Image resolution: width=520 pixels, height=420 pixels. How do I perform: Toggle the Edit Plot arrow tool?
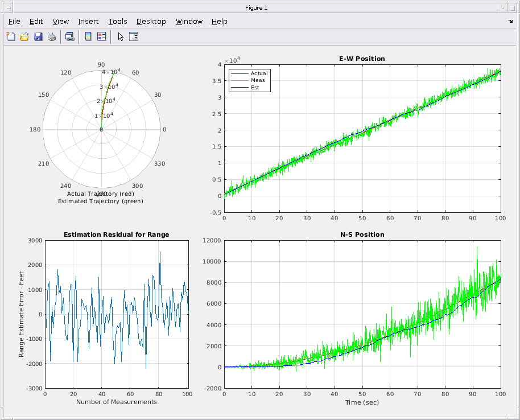pyautogui.click(x=120, y=37)
